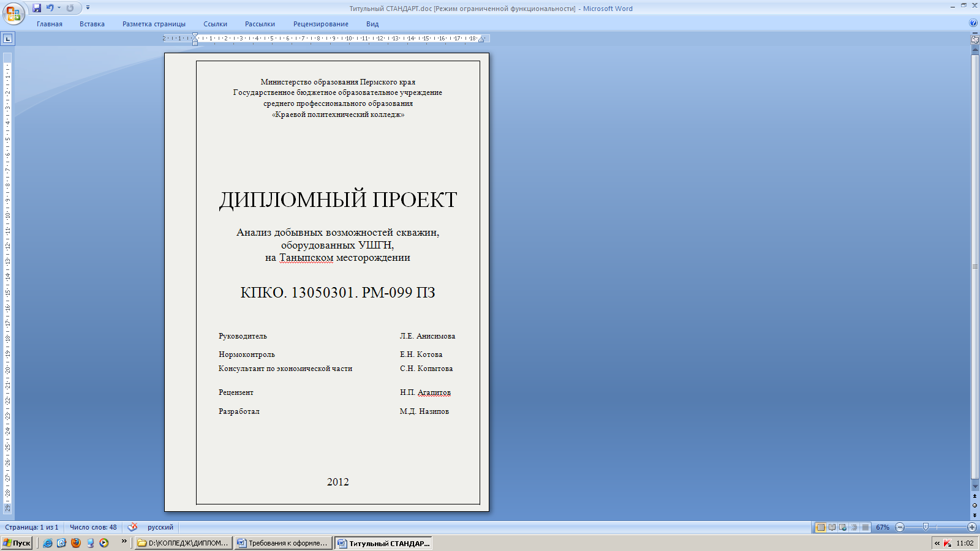Click the vertical scrollbar down arrow
This screenshot has height=551, width=980.
(x=974, y=487)
